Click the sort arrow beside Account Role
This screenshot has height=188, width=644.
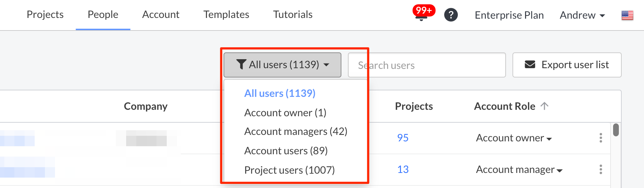pos(544,106)
